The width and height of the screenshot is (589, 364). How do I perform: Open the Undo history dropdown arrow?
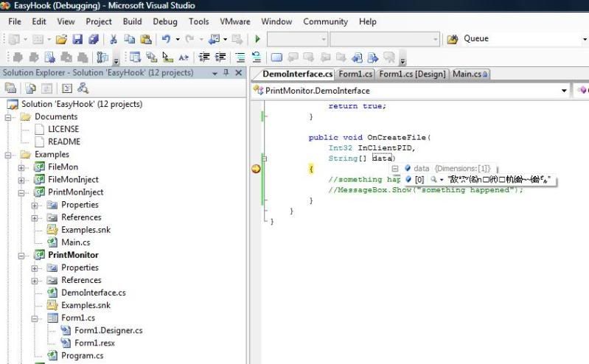tap(178, 39)
